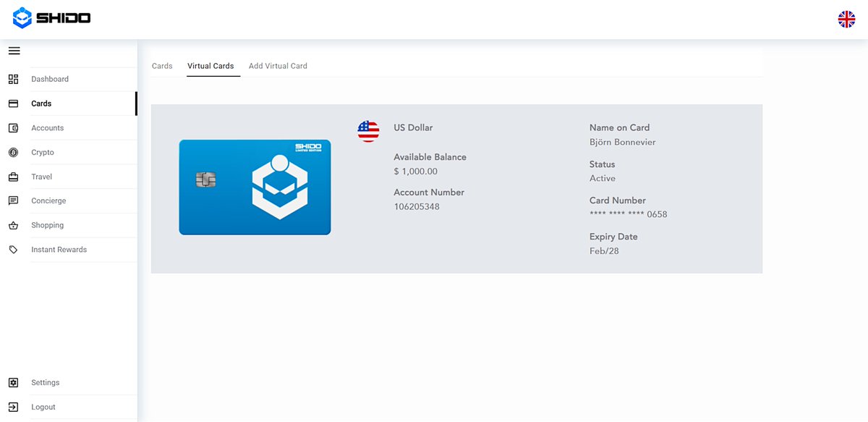Click the 'Account Number' label
868x422 pixels.
429,193
